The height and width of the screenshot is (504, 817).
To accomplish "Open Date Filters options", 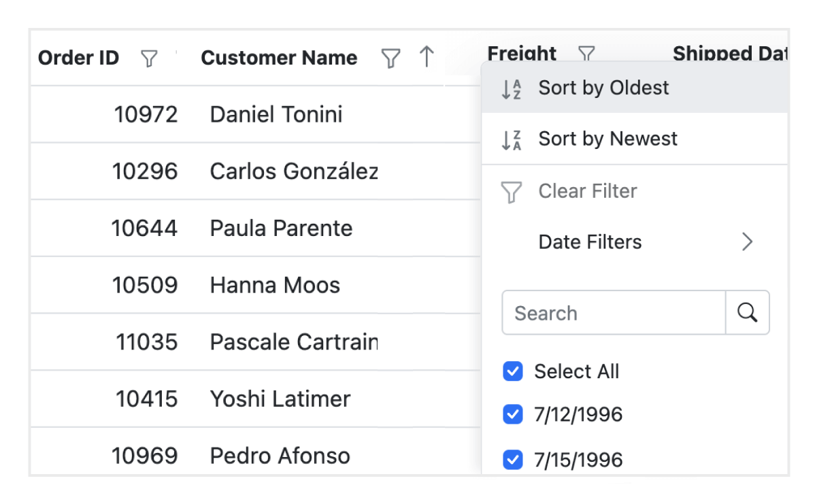I will [590, 241].
